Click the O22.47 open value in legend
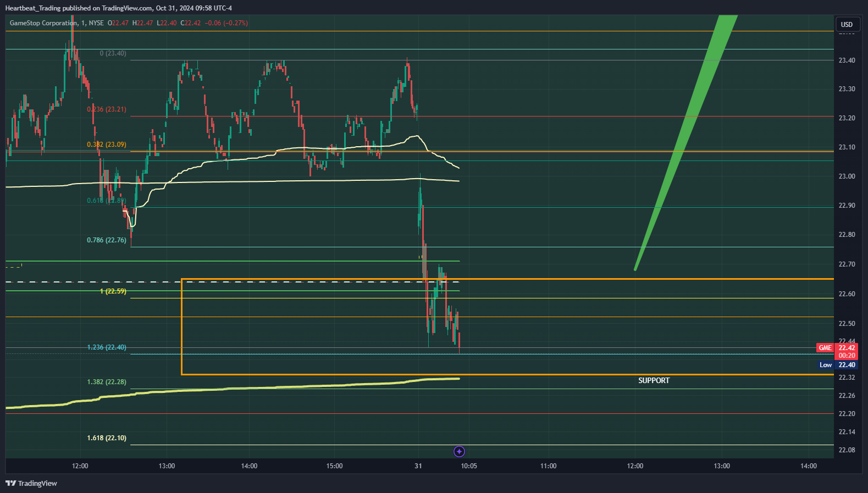This screenshot has width=868, height=493. coord(118,23)
